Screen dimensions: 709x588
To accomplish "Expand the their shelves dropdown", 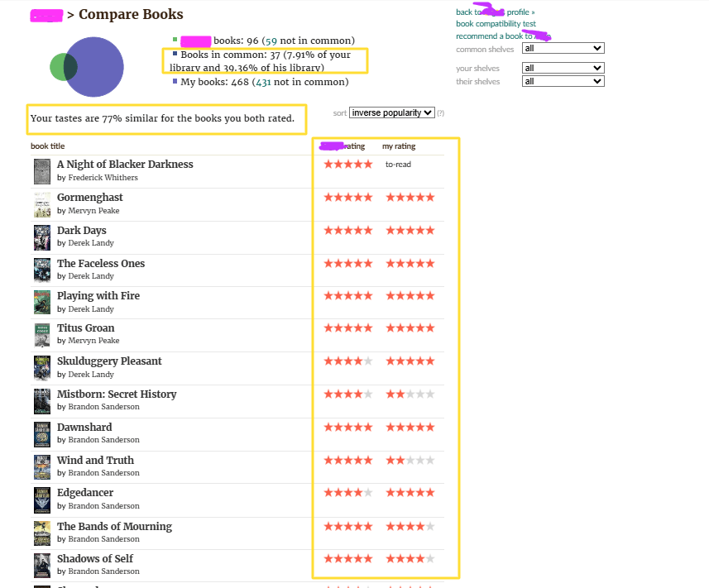I will (x=563, y=81).
